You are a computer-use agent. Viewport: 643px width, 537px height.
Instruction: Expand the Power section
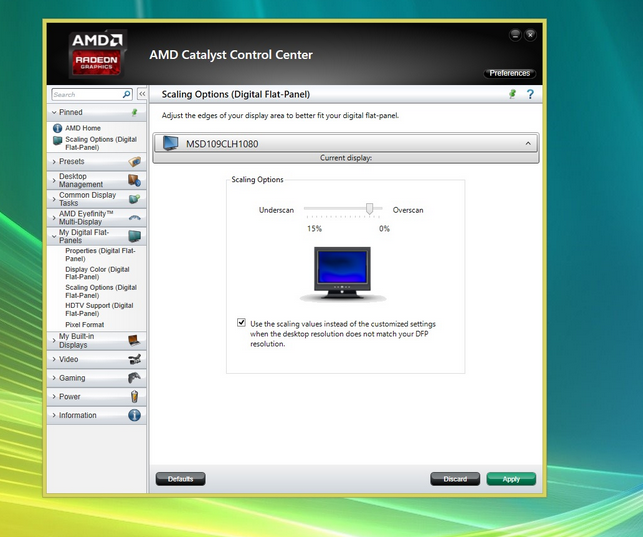[x=54, y=397]
